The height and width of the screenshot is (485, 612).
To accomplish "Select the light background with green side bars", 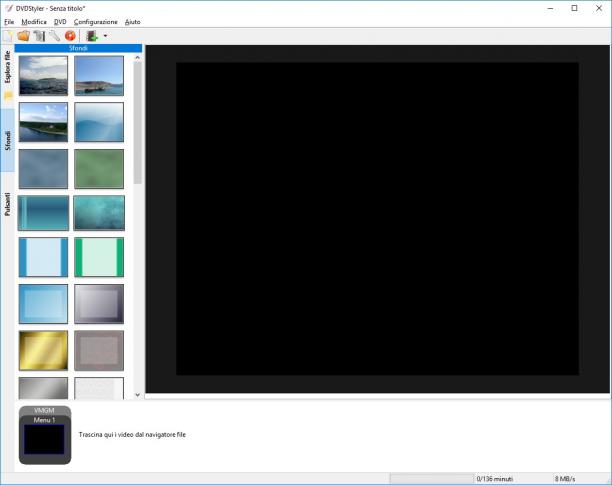I will 99,257.
